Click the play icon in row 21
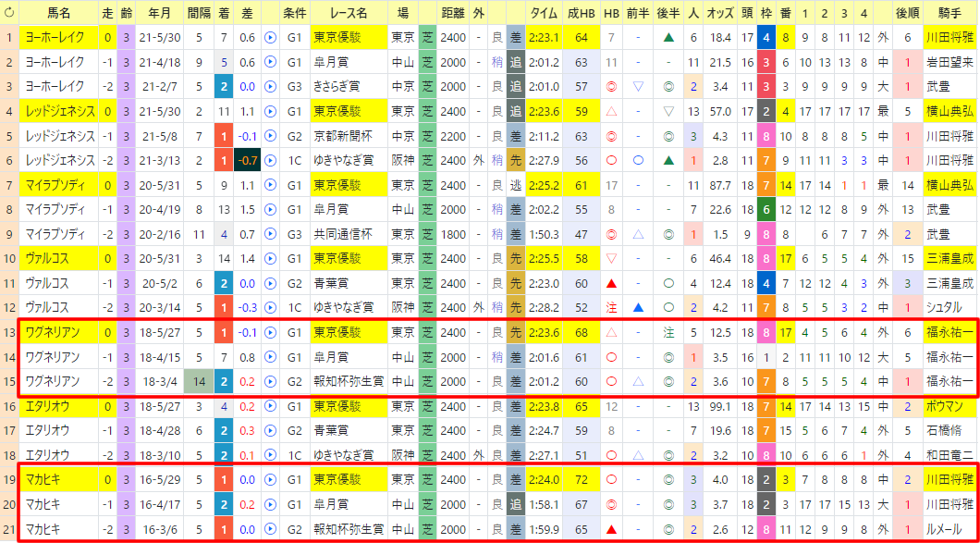This screenshot has height=543, width=980. tap(270, 529)
